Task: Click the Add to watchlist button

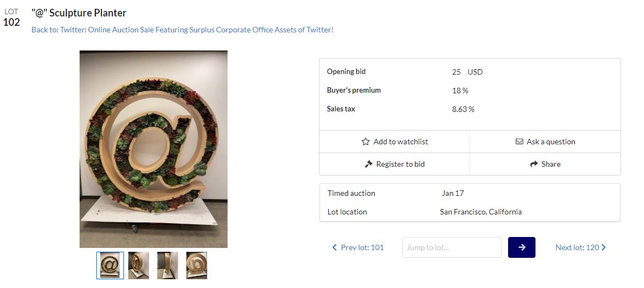Action: click(395, 142)
